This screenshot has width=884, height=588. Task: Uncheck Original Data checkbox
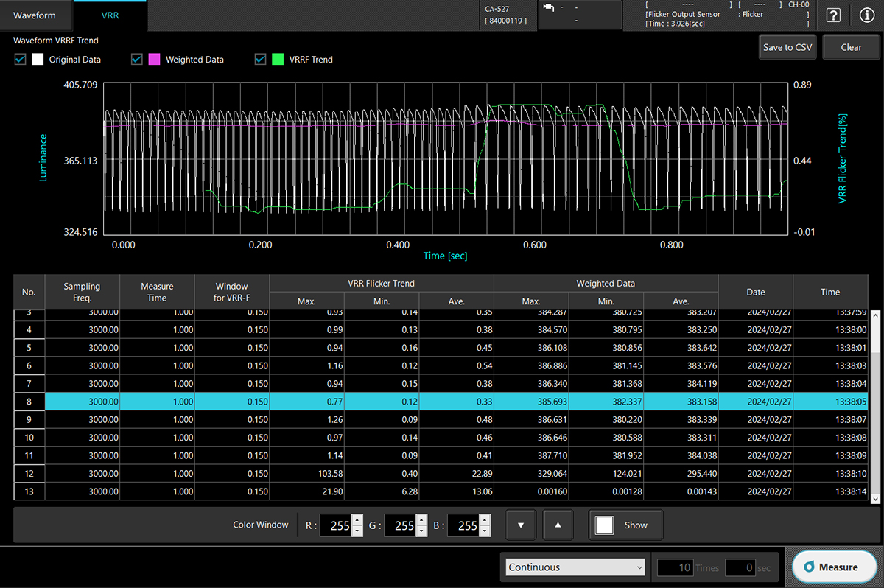pos(20,59)
